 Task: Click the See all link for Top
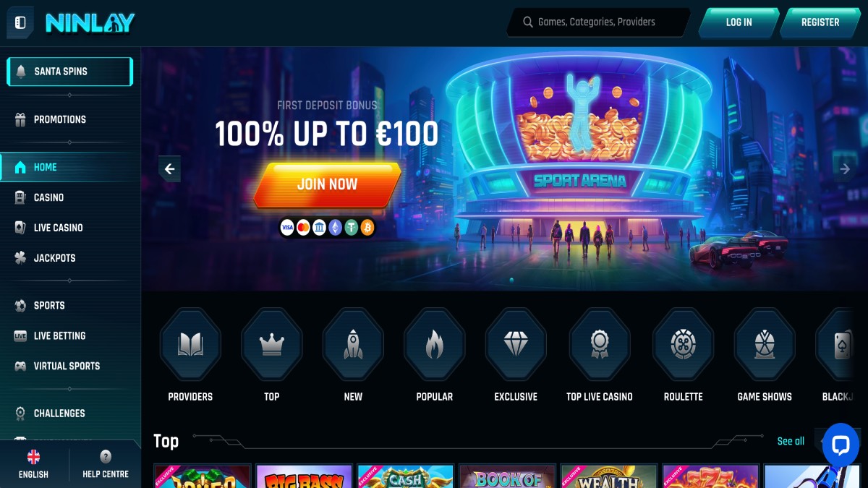[791, 441]
